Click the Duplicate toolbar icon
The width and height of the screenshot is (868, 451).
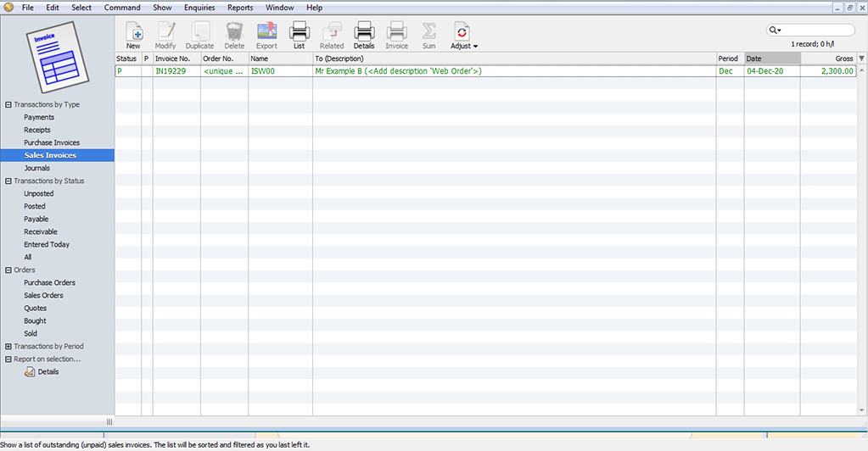coord(200,36)
